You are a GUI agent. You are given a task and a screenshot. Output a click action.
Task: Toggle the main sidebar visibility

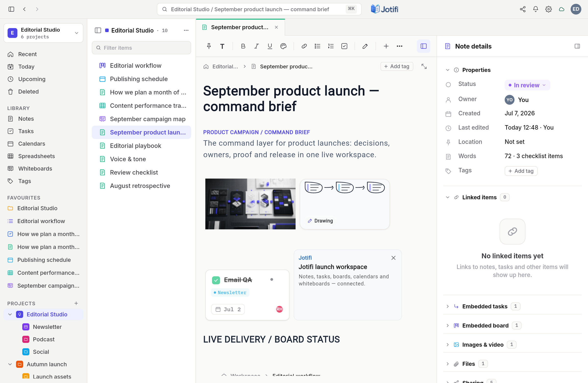[x=11, y=9]
